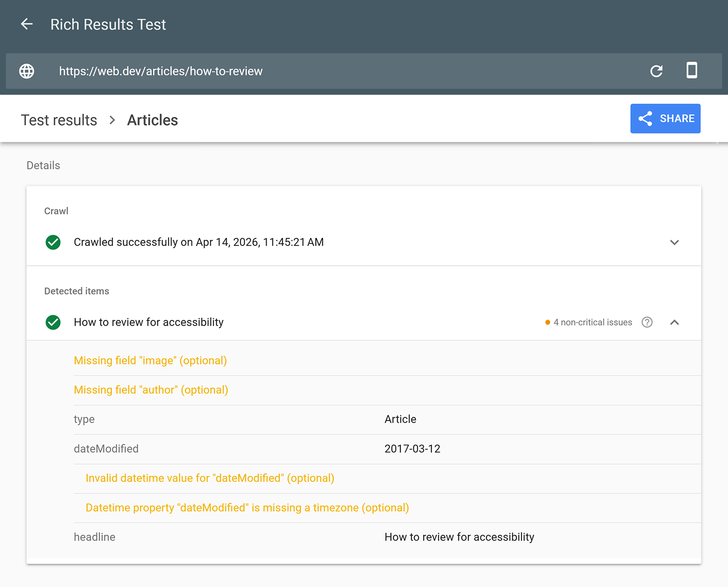Click the globe icon beside the URL

coord(26,71)
